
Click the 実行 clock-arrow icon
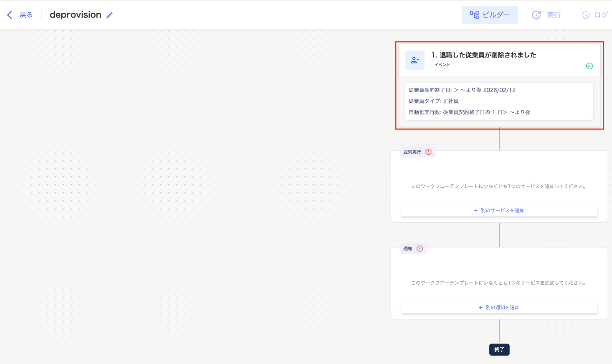tap(536, 15)
